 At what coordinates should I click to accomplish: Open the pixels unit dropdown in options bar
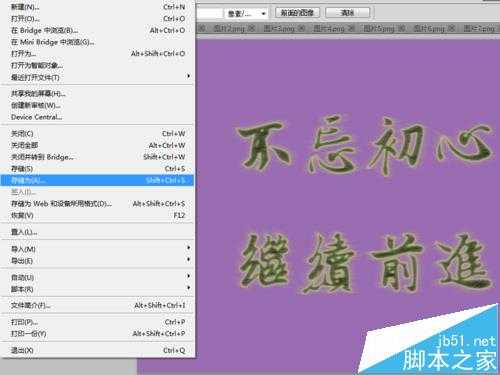coord(246,13)
